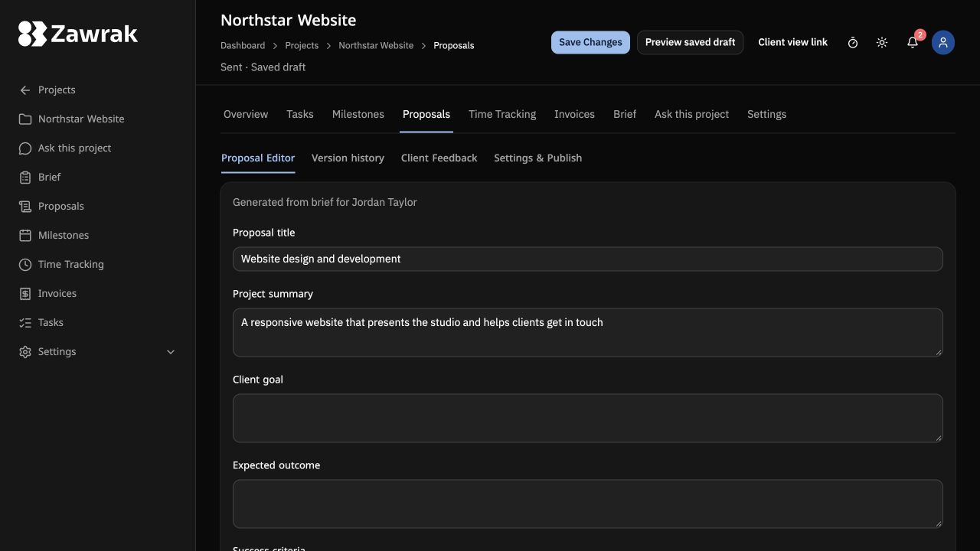
Task: Click the dollar receipt icon beside Invoices
Action: click(25, 293)
